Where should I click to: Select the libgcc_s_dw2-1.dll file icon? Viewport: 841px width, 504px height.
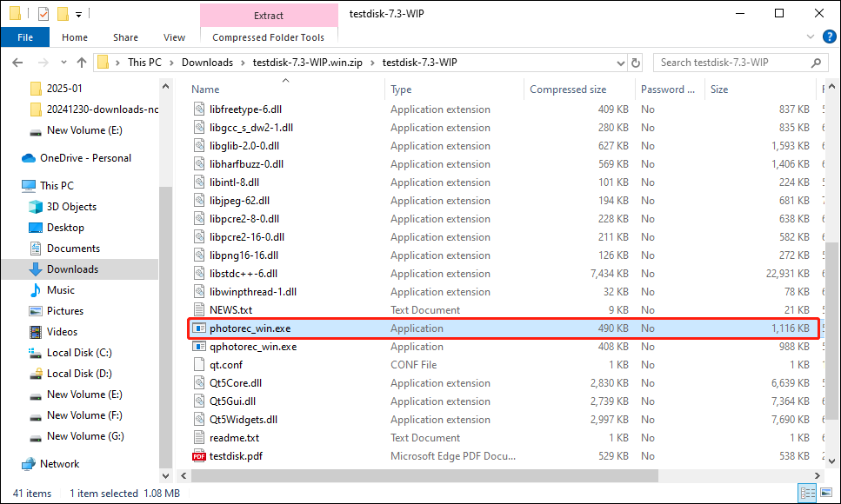pyautogui.click(x=199, y=128)
